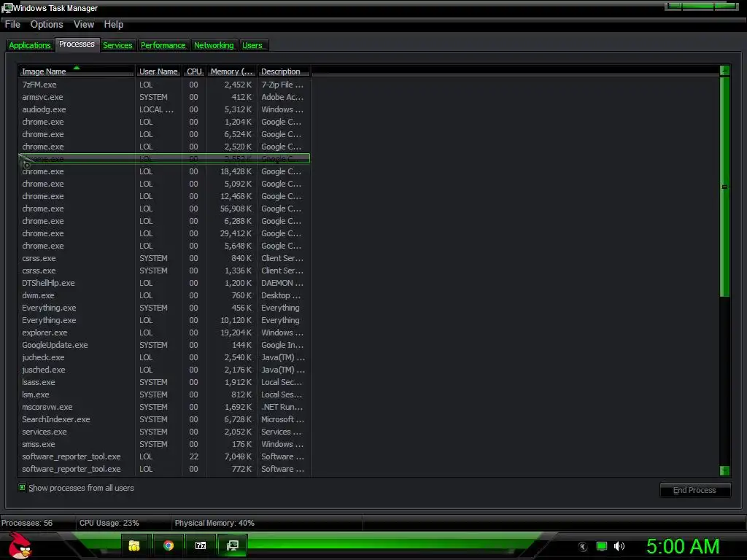Sort by CPU column header
The height and width of the screenshot is (560, 747).
[194, 71]
